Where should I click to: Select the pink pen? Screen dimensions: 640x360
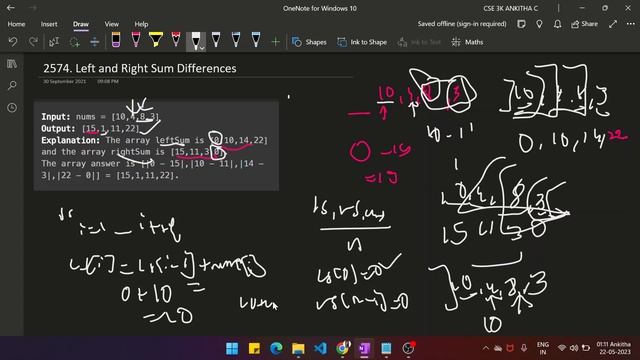click(136, 40)
